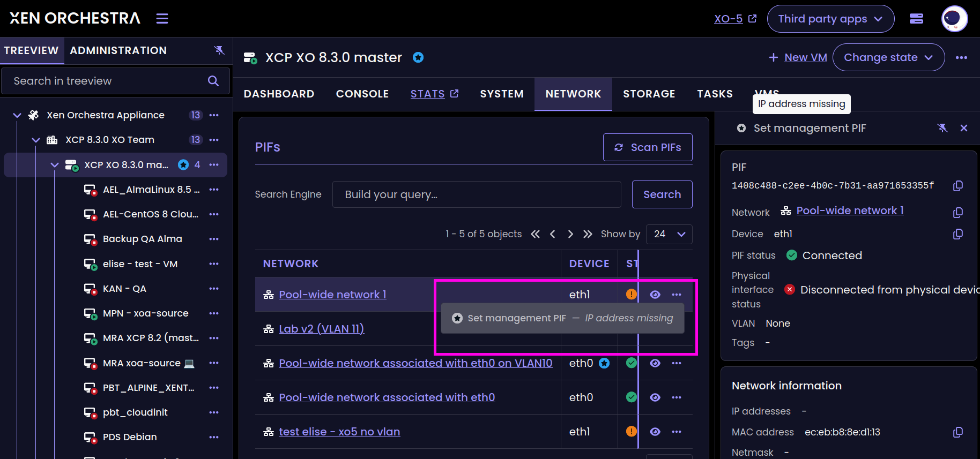Open the host header more-options ellipsis
980x459 pixels.
pos(961,57)
